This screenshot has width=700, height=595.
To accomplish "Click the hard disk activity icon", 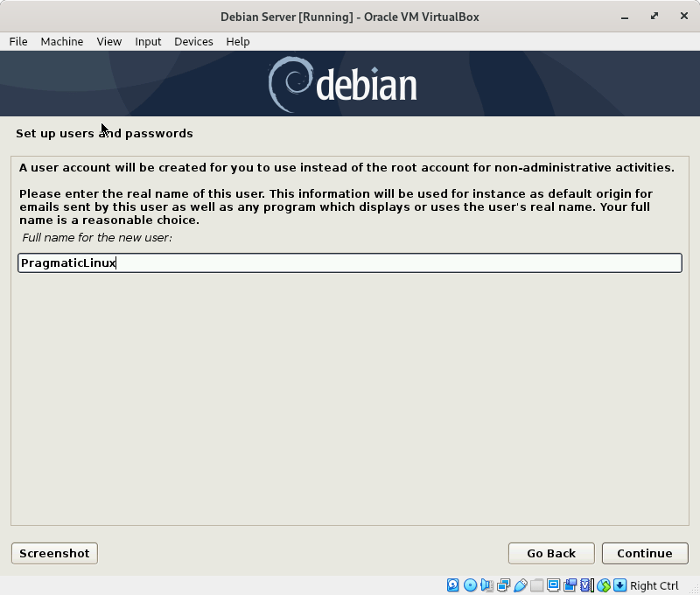I will pos(451,585).
